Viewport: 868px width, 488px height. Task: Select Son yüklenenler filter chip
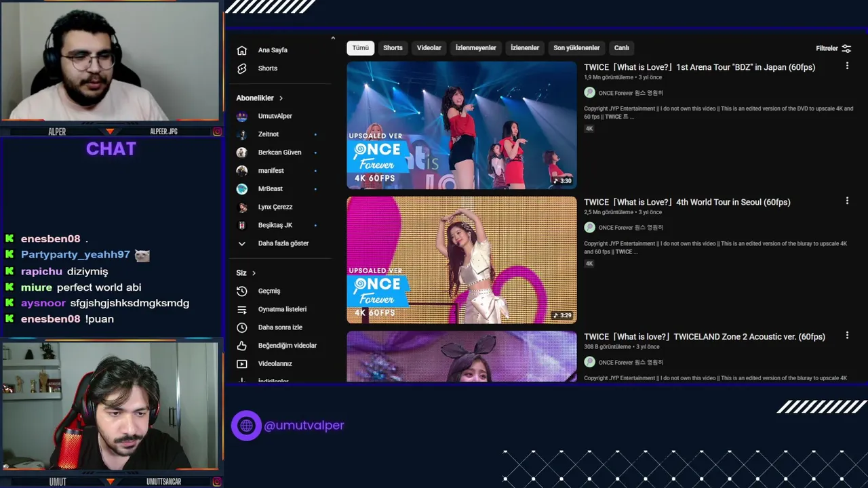(576, 48)
